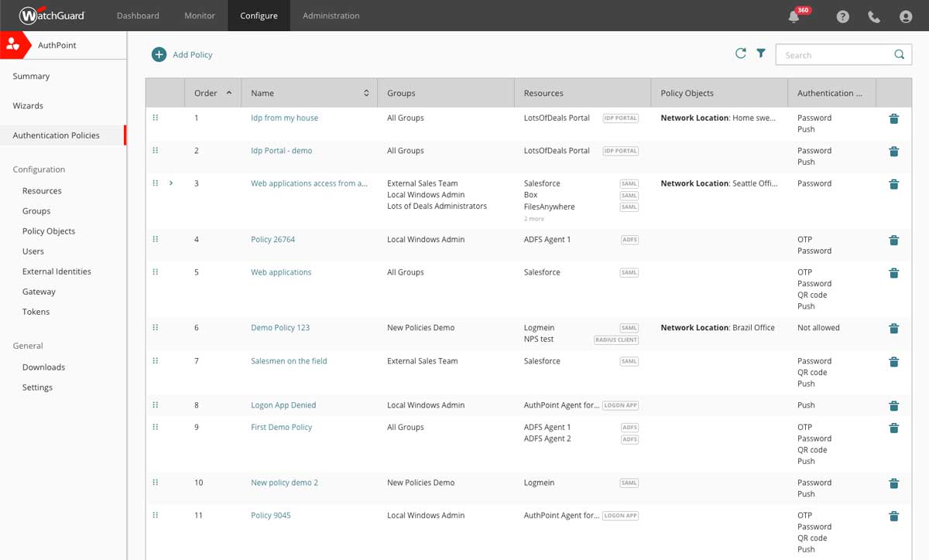Open the help question mark icon

click(843, 16)
